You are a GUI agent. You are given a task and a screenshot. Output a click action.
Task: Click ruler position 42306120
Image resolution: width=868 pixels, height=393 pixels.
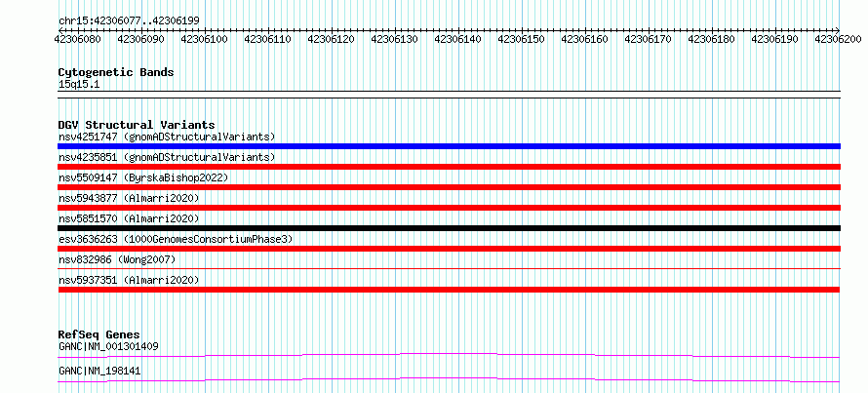(332, 39)
